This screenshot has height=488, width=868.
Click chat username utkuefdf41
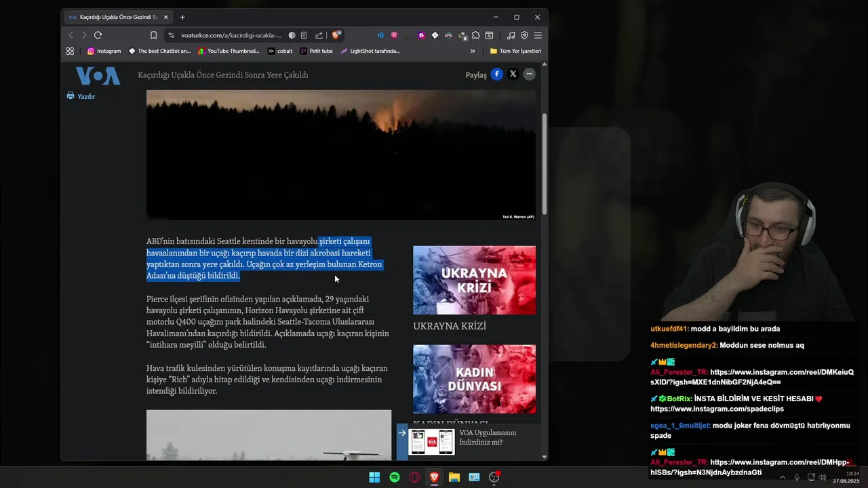coord(669,329)
